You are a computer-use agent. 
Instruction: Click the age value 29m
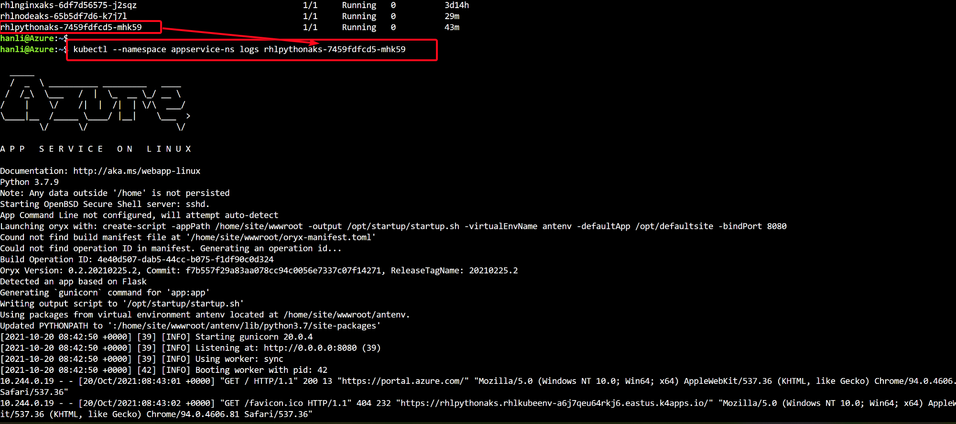[452, 16]
